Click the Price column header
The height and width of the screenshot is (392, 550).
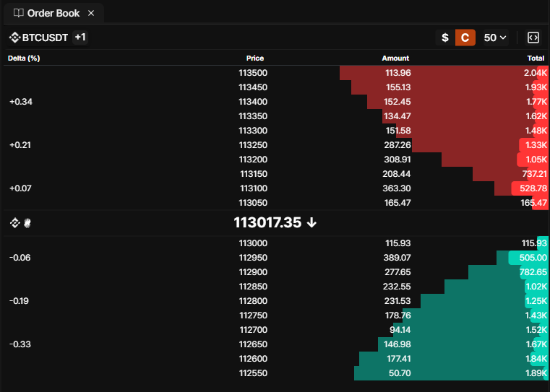tap(254, 58)
